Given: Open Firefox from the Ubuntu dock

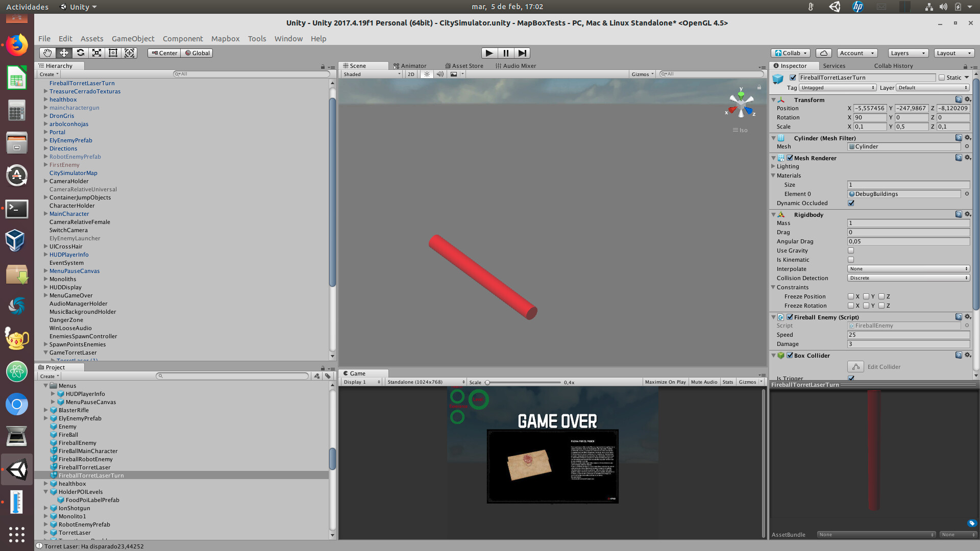Looking at the screenshot, I should tap(17, 44).
